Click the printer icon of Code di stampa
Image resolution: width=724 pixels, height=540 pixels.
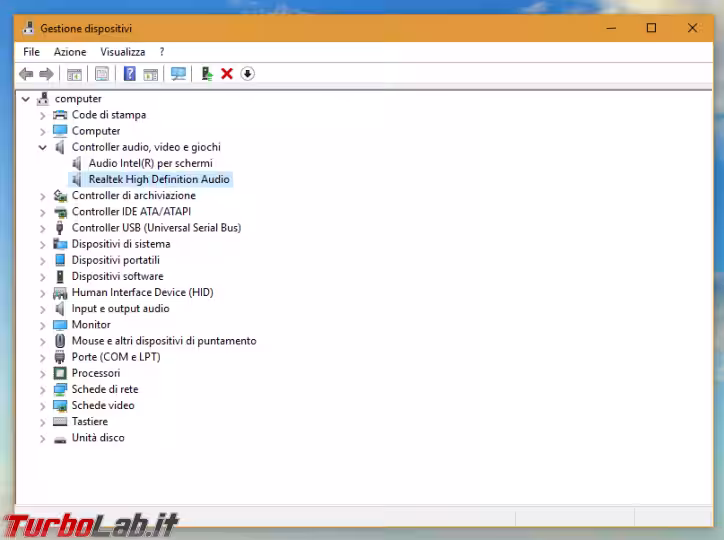click(x=60, y=115)
